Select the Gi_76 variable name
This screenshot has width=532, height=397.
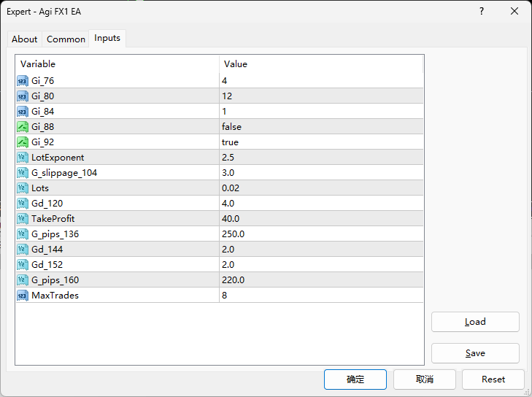pos(43,81)
